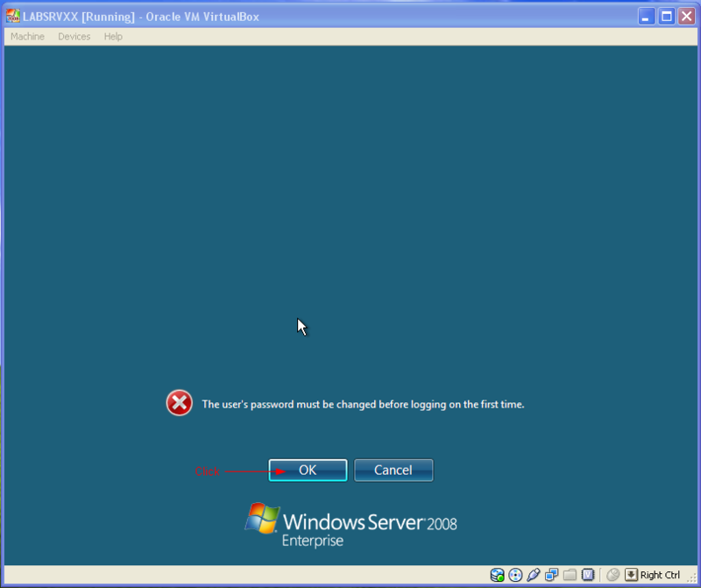Open the Machine menu
This screenshot has height=588, width=701.
click(27, 37)
